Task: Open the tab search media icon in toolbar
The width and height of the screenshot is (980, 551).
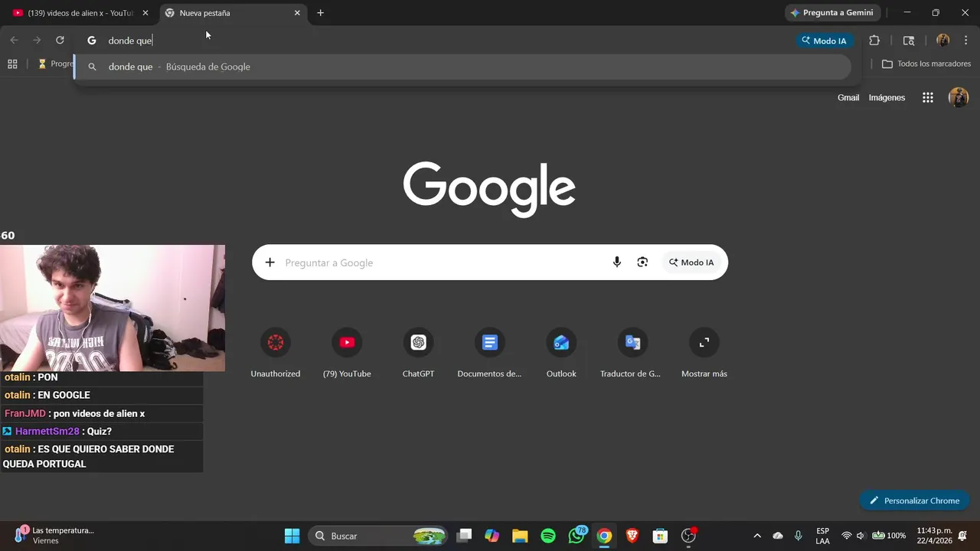Action: tap(909, 41)
